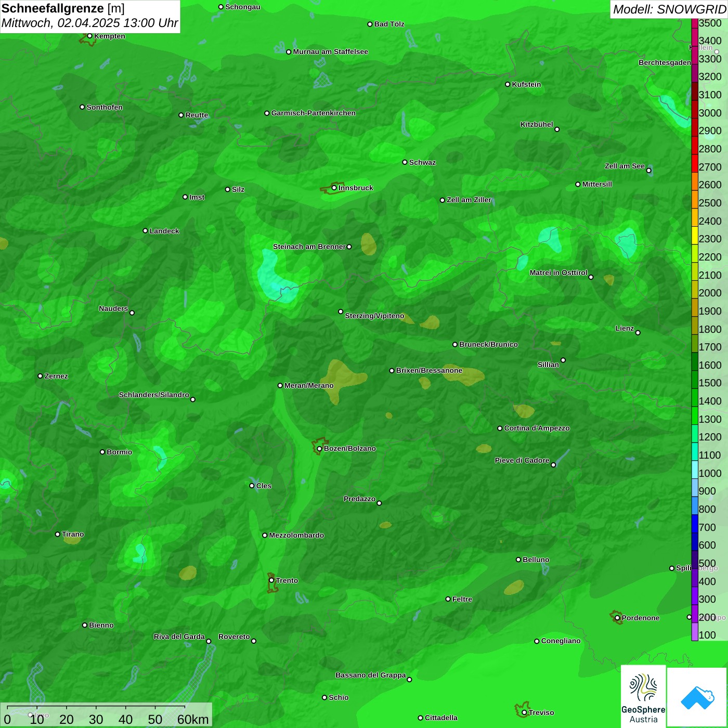728x728 pixels.
Task: Click the GeoSphere Austria logo
Action: pos(643,696)
